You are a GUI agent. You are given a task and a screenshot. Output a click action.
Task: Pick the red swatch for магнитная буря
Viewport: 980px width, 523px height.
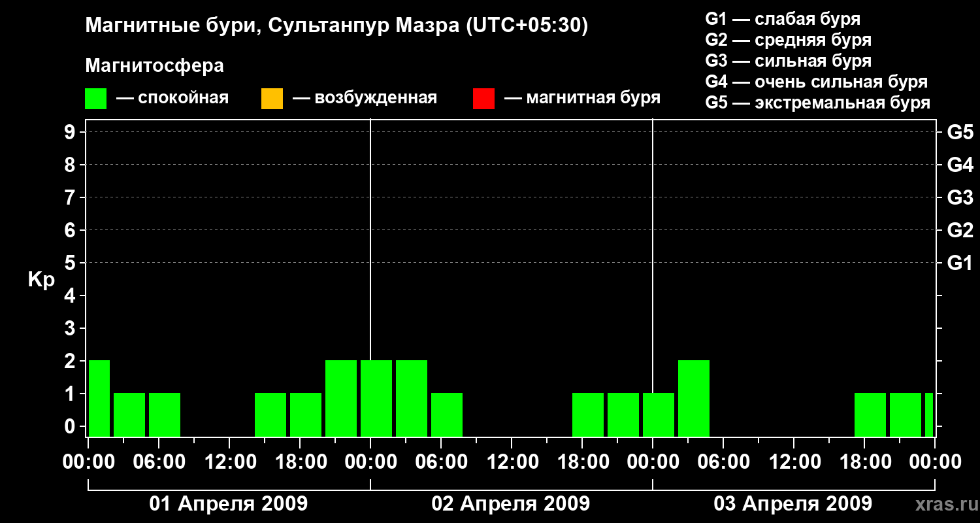coord(483,99)
